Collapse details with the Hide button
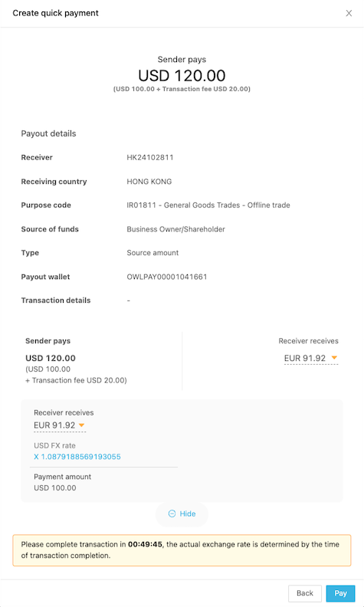The image size is (364, 607). (182, 513)
